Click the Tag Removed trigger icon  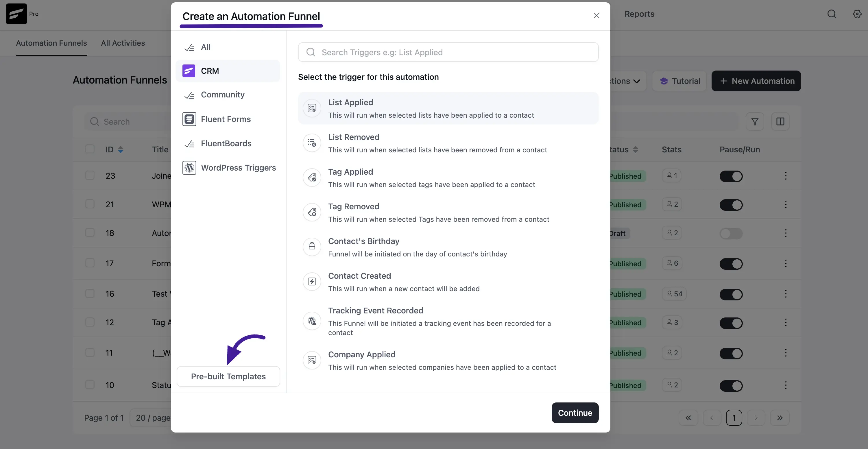point(312,212)
